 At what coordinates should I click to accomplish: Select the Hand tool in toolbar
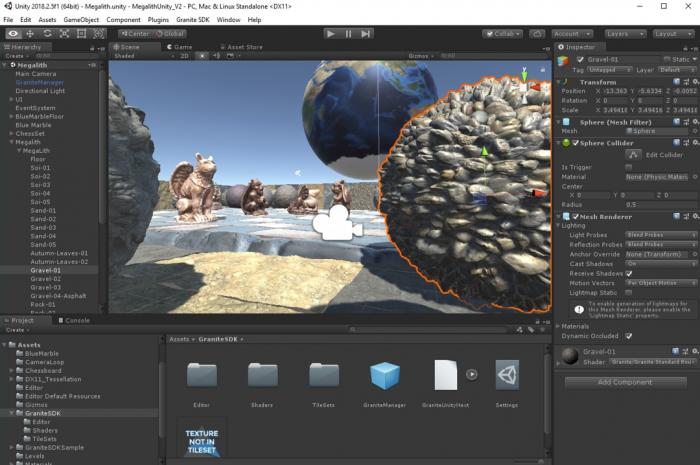click(13, 33)
